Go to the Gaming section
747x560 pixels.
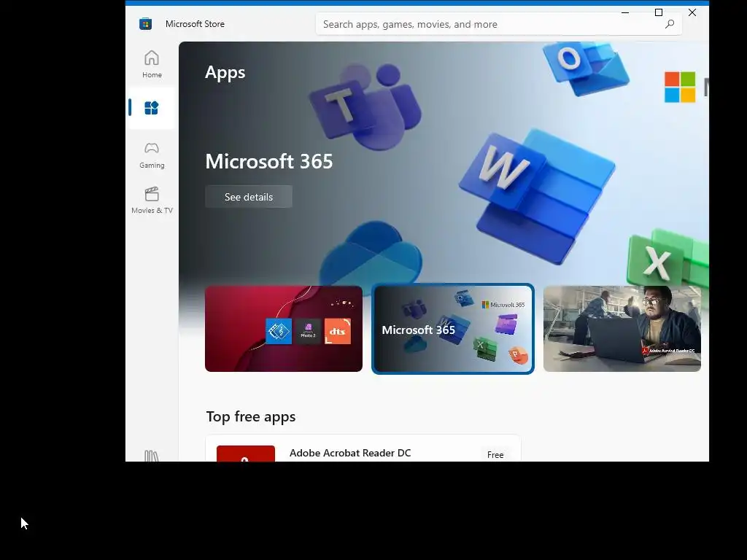coord(152,155)
